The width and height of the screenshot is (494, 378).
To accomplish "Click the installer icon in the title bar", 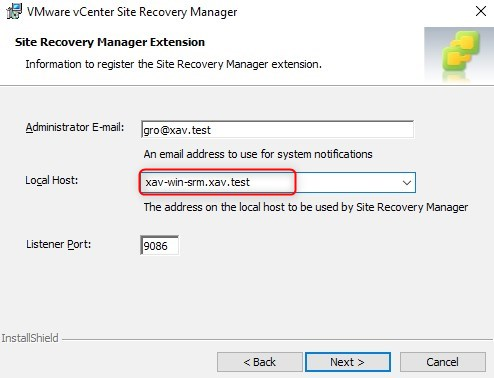I will 14,11.
